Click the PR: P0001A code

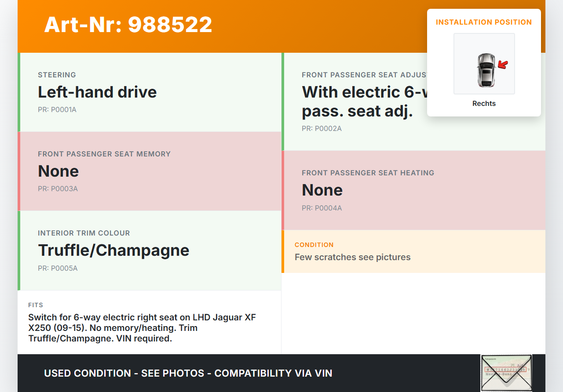[57, 109]
